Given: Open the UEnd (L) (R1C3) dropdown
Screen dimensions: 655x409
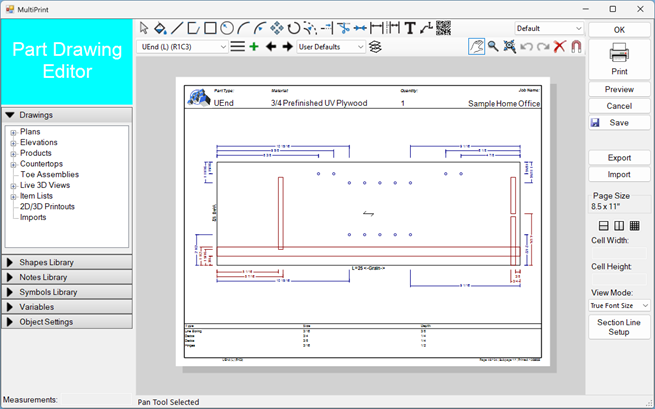Looking at the screenshot, I should coord(182,47).
